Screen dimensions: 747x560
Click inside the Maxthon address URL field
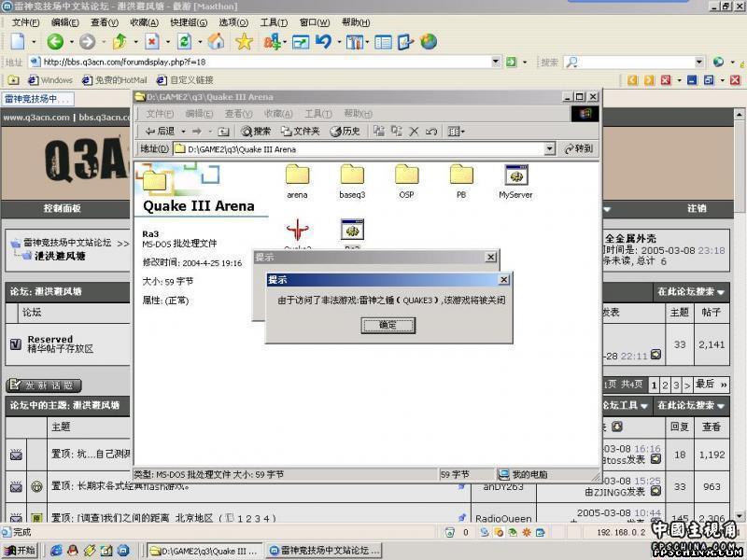click(266, 62)
